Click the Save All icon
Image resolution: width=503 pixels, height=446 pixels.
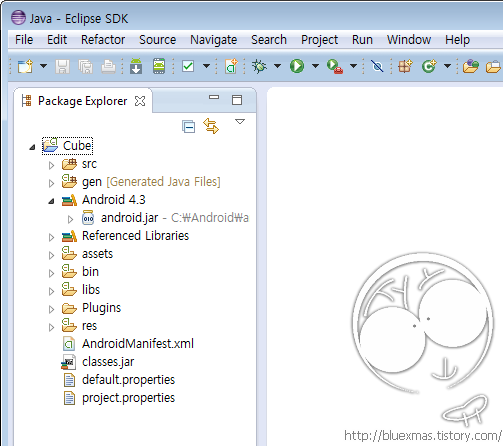(86, 67)
